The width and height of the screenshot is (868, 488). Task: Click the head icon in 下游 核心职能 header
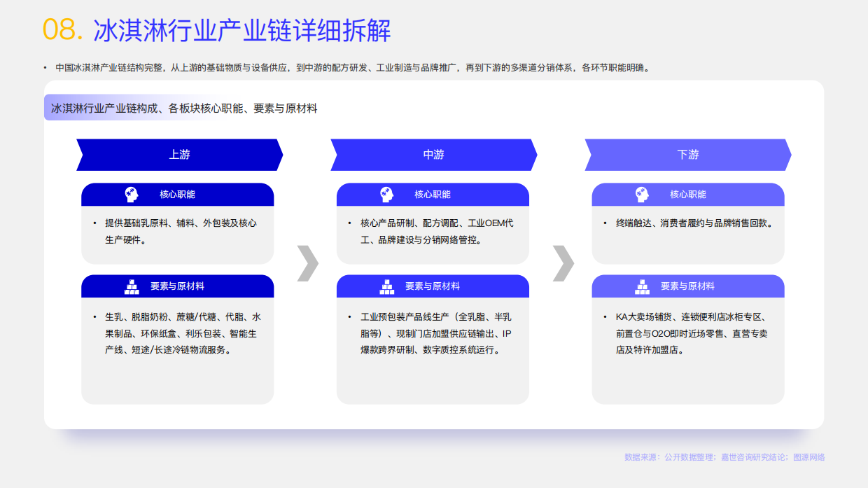[x=642, y=194]
